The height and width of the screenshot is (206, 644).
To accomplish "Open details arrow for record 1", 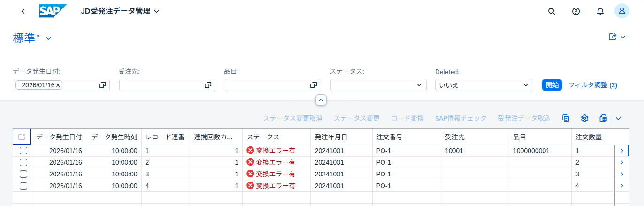I will (x=622, y=151).
